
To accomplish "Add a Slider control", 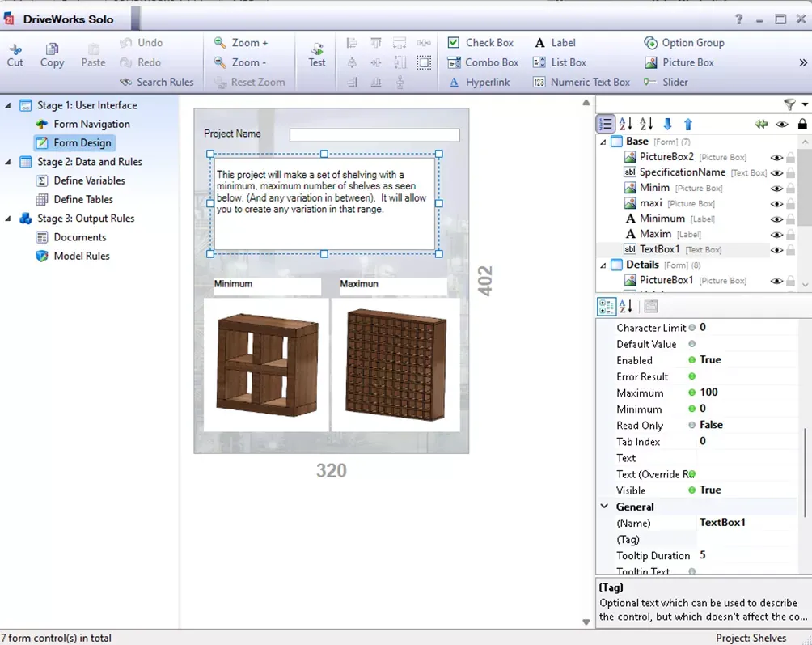I will click(666, 82).
